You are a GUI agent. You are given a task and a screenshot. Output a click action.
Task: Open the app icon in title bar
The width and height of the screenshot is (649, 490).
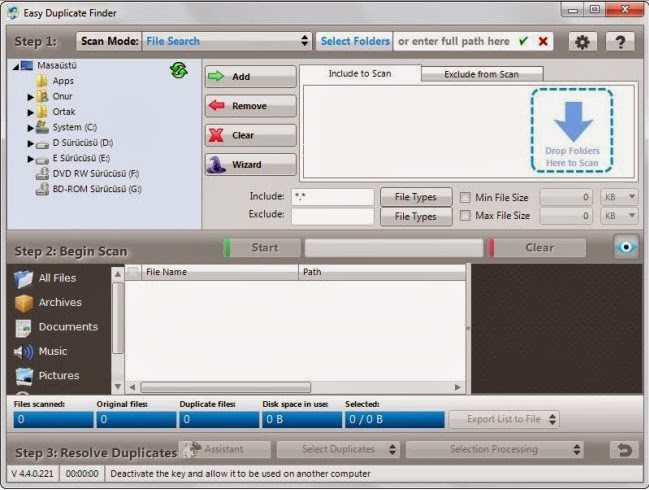[x=13, y=13]
